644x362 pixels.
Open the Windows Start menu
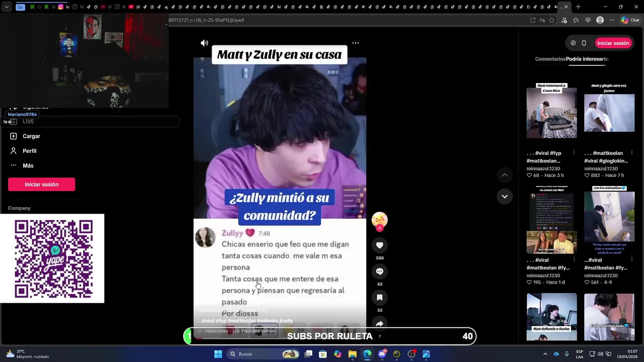click(218, 354)
